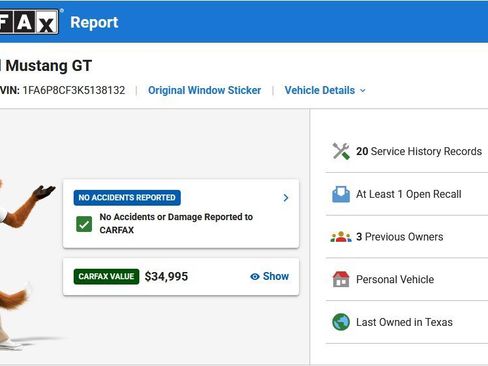Image resolution: width=488 pixels, height=366 pixels.
Task: Select Last Owned in Texas row
Action: pos(407,322)
